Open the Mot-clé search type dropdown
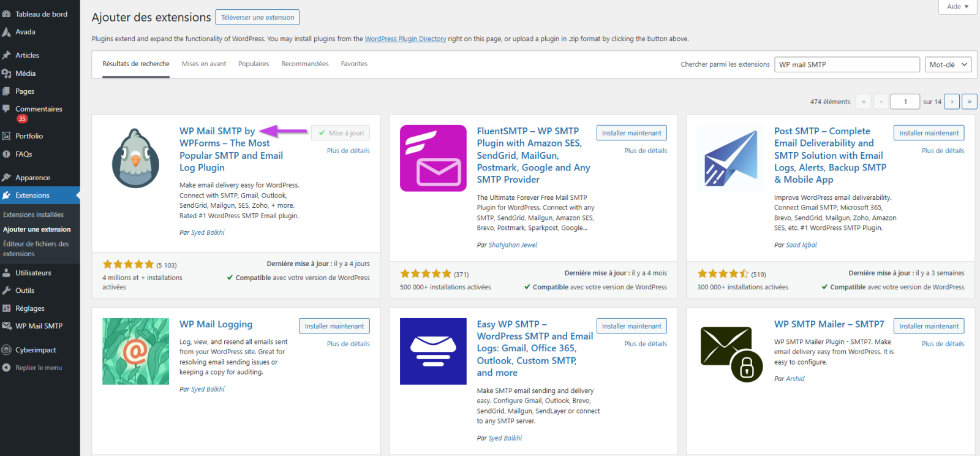The width and height of the screenshot is (980, 456). [x=948, y=64]
